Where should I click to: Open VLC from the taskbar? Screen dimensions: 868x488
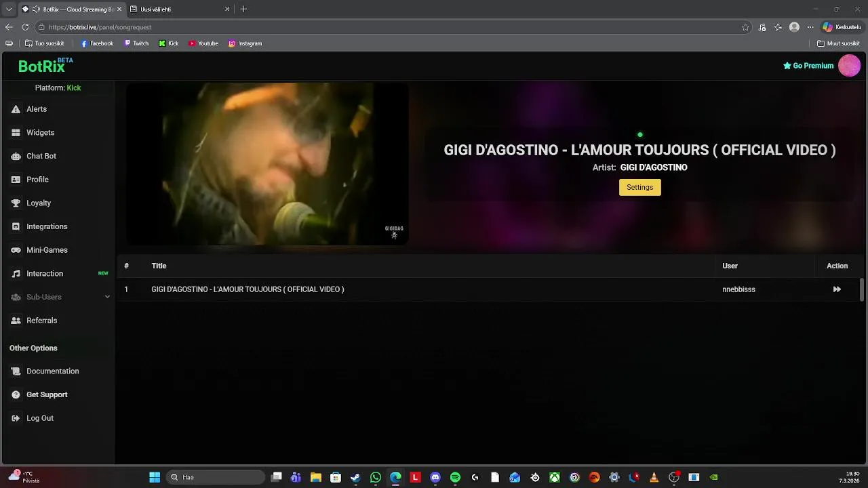pyautogui.click(x=654, y=477)
